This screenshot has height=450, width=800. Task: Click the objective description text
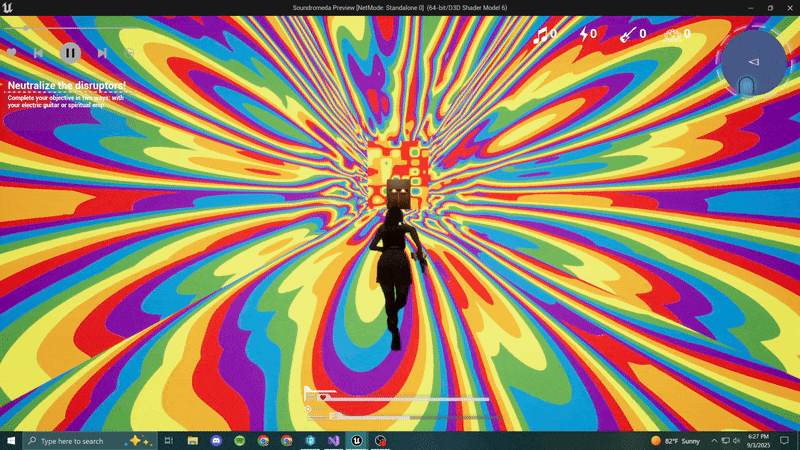[65, 101]
